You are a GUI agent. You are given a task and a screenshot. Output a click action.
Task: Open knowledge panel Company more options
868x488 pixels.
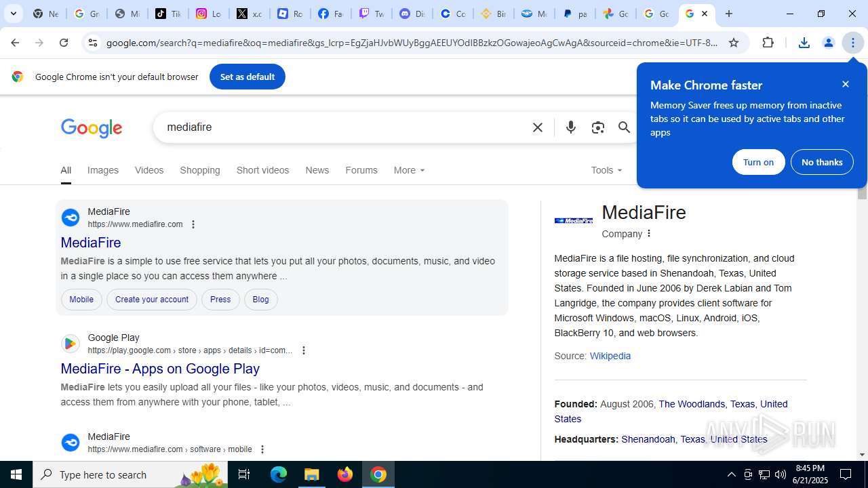tap(649, 234)
